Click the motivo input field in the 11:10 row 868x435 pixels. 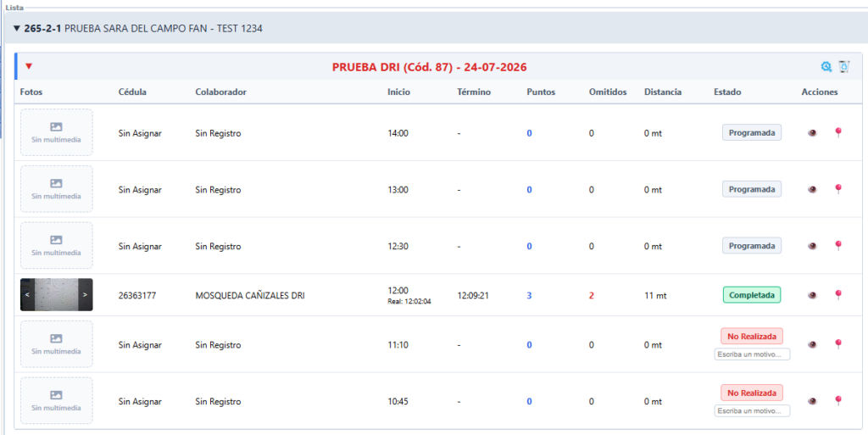[x=752, y=354]
